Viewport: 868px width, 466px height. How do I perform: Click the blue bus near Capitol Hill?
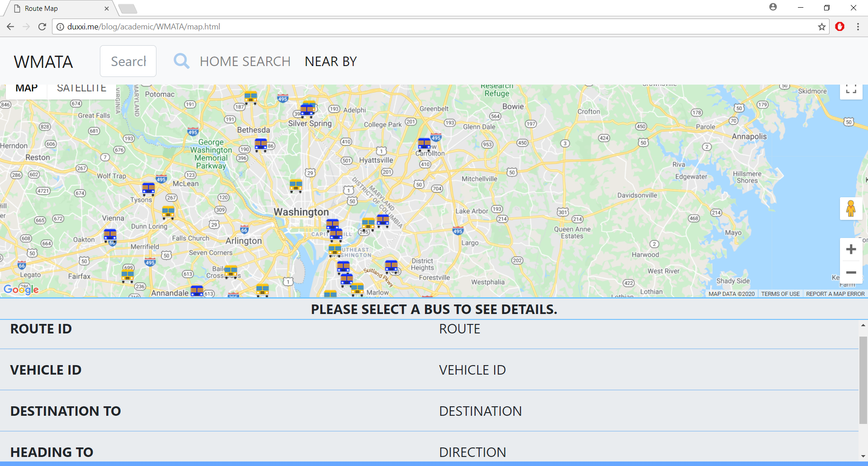(x=336, y=235)
